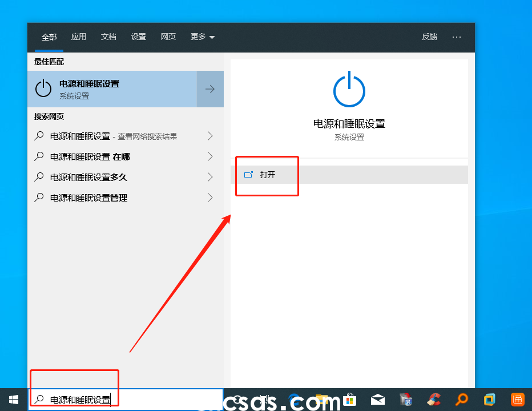Open the VMware icon in taskbar
The height and width of the screenshot is (411, 532).
[x=490, y=400]
